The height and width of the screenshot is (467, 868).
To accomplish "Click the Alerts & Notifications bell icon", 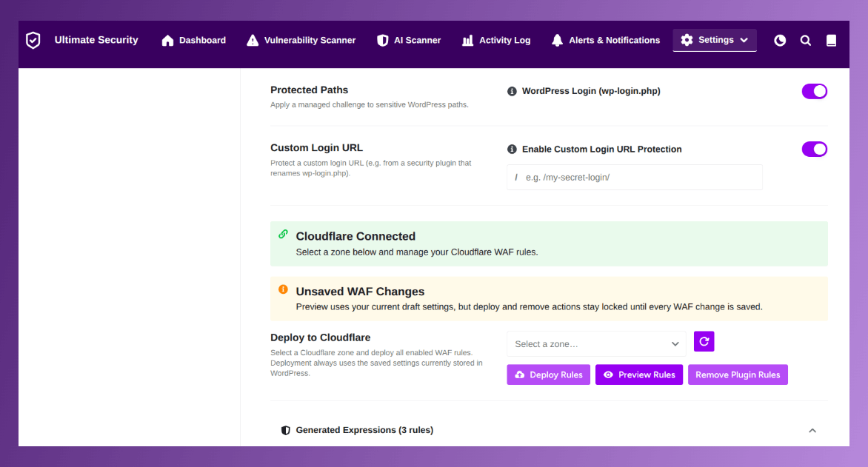I will point(558,41).
